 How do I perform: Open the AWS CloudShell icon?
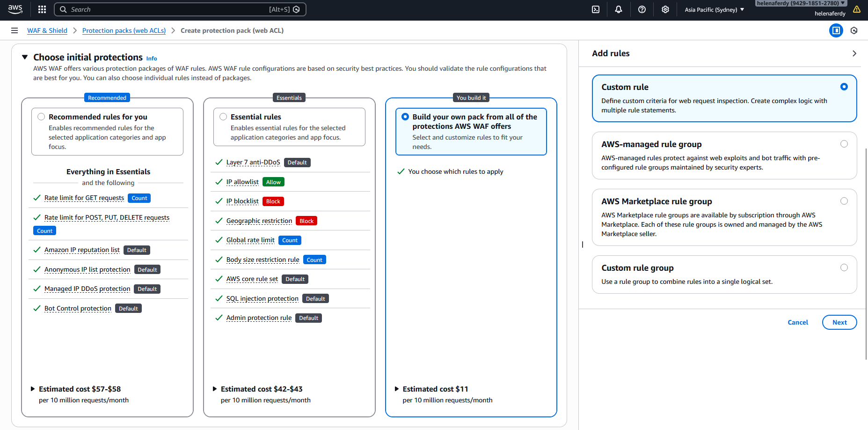point(596,9)
